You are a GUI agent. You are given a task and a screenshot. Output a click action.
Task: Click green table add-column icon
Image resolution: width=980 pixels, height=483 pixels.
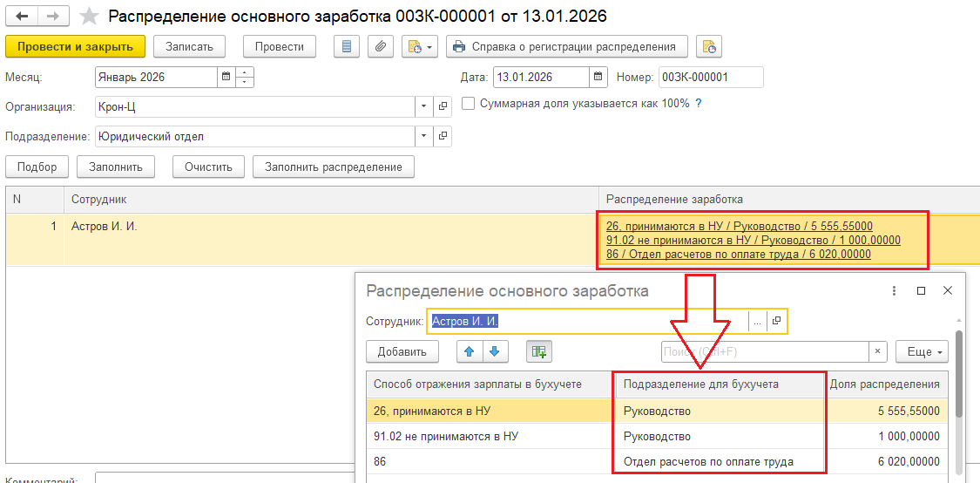pyautogui.click(x=538, y=351)
